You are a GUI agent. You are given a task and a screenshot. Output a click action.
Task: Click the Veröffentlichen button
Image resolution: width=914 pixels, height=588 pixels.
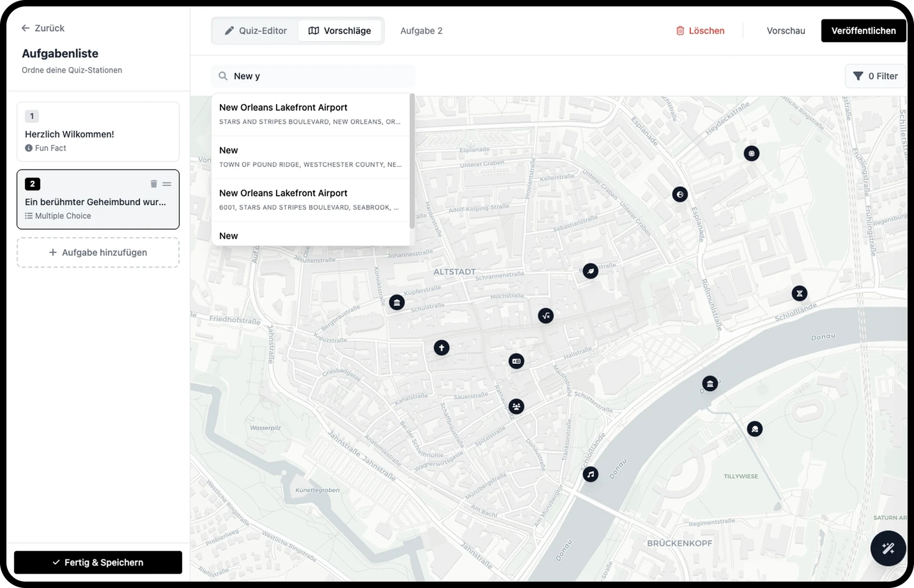click(x=863, y=30)
